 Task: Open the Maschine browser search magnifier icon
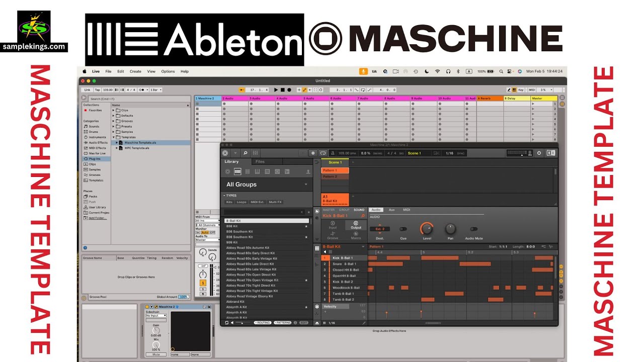point(246,153)
